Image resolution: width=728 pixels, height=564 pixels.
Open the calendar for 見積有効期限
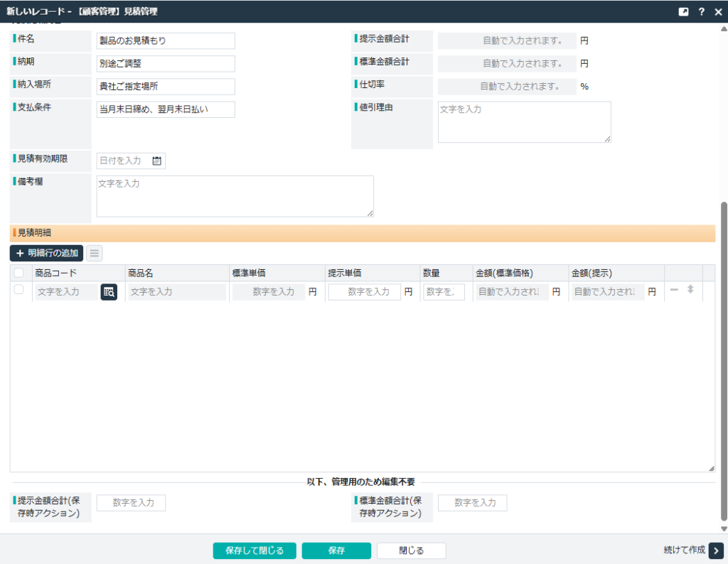[158, 161]
